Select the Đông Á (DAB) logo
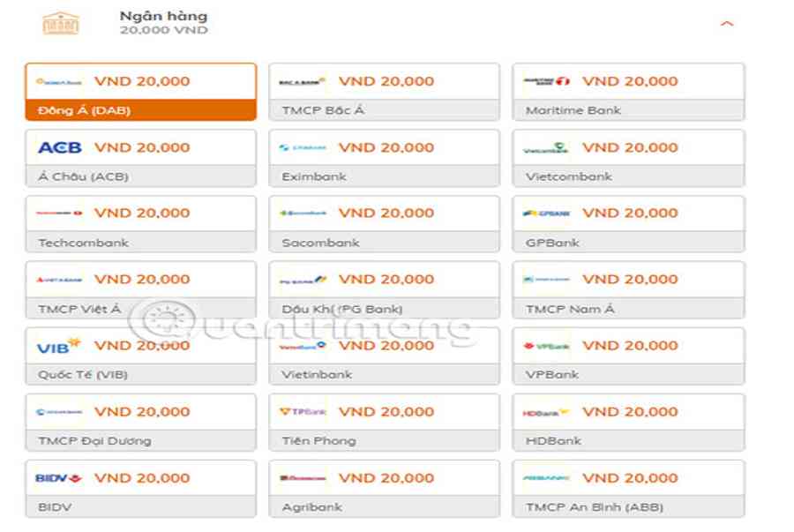Viewport: 794px width, 532px height. (x=59, y=81)
